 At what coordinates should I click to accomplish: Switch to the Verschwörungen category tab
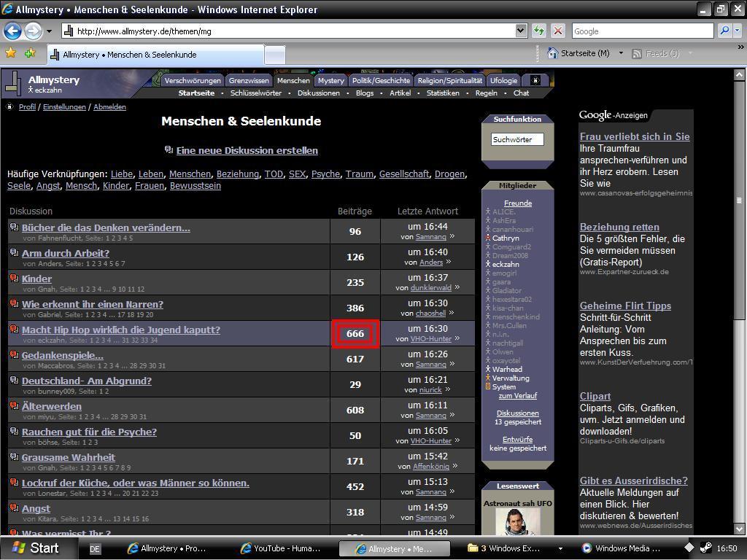193,80
